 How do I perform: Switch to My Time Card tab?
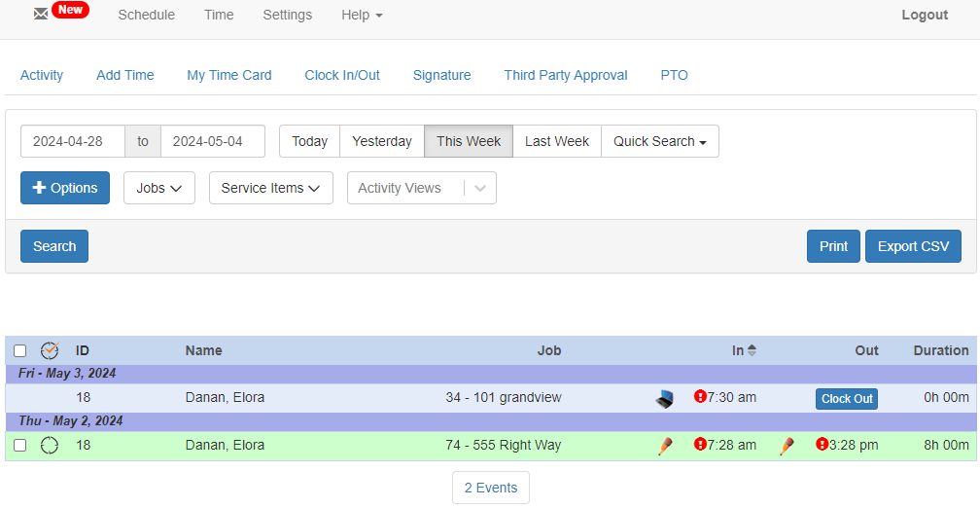(229, 75)
